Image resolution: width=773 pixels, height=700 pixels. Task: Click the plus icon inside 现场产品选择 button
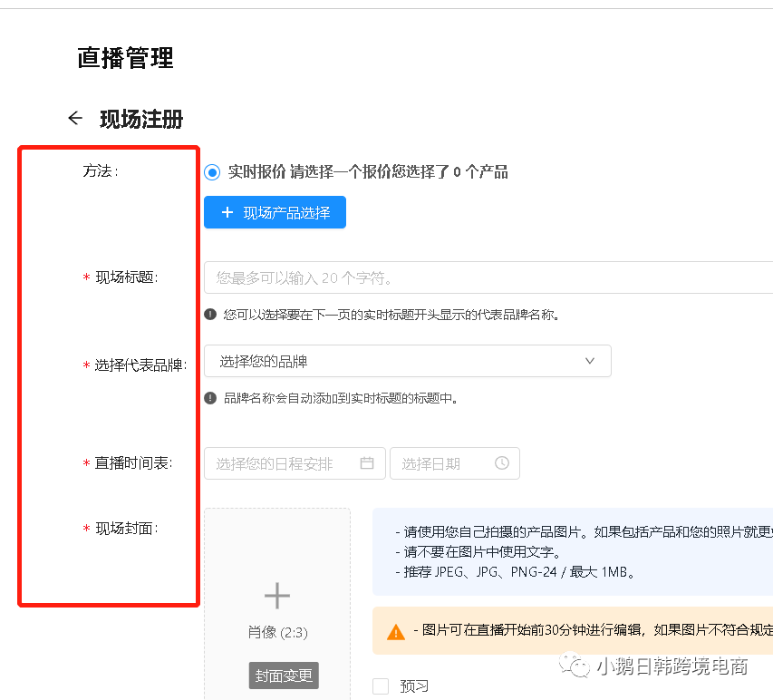click(227, 212)
